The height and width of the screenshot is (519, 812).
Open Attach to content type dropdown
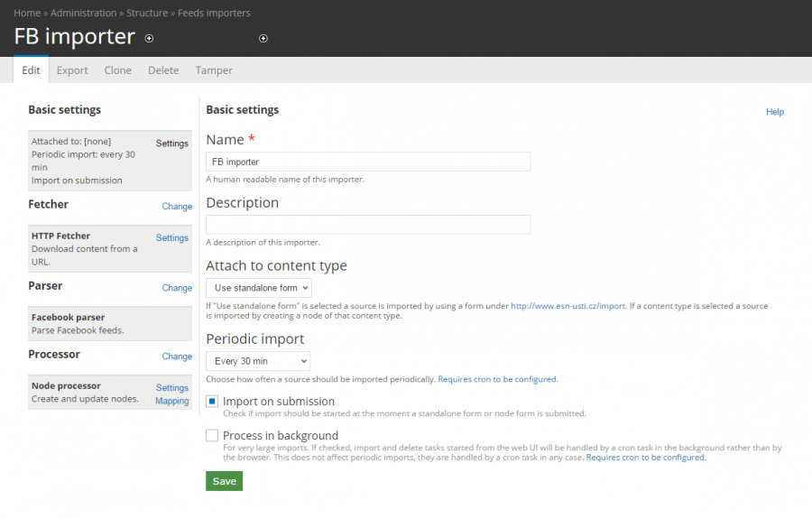tap(259, 288)
